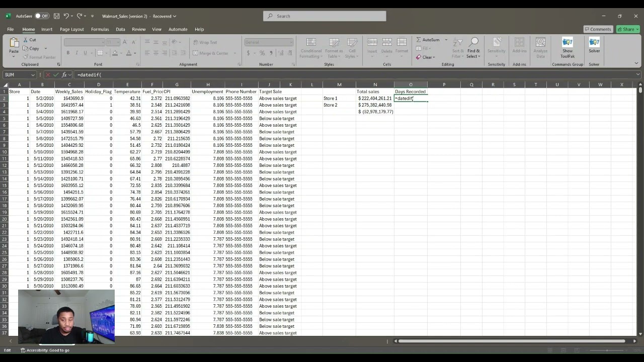The height and width of the screenshot is (362, 644).
Task: Open Format as Table gallery
Action: [334, 48]
